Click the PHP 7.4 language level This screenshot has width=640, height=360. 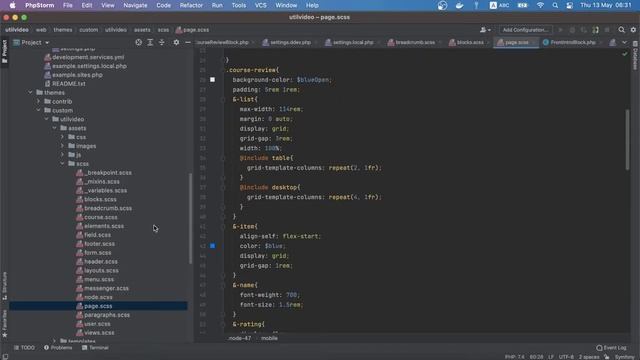coord(514,357)
